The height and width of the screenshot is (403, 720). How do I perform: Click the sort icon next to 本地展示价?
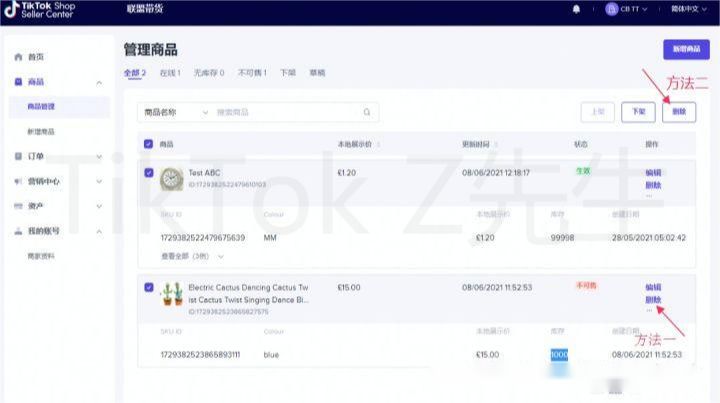[378, 145]
